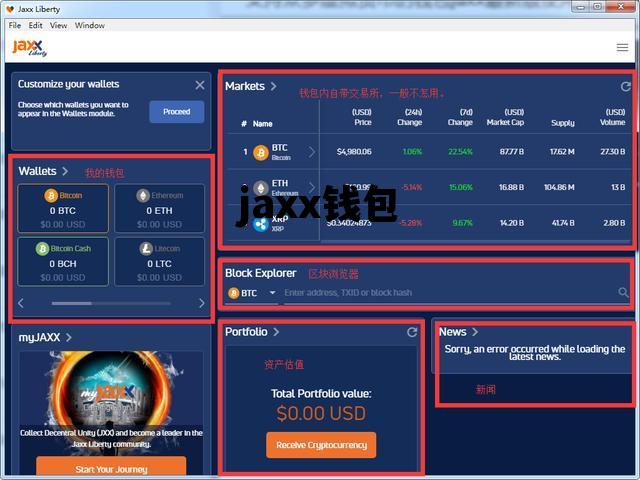
Task: Click XRP supply value 41.74 B
Action: [x=563, y=223]
